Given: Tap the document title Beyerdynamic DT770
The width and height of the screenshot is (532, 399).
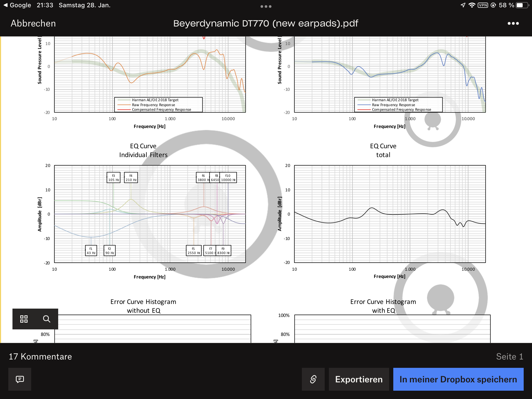Looking at the screenshot, I should pos(266,23).
